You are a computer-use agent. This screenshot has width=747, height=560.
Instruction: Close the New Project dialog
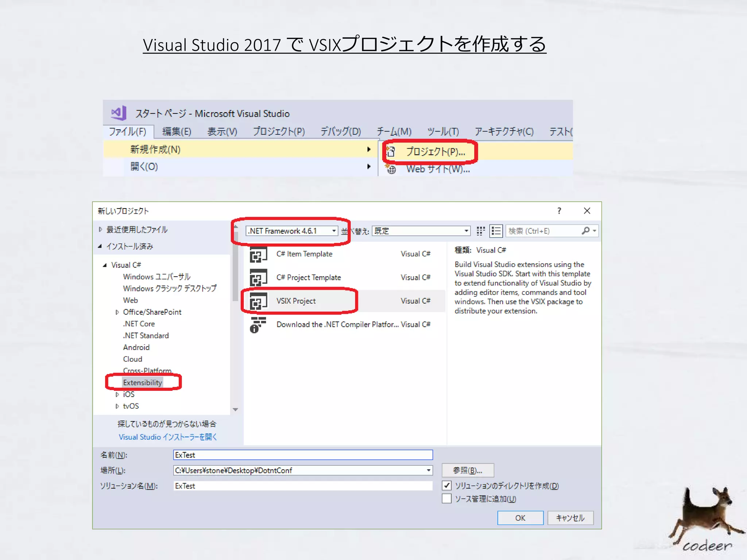point(587,211)
